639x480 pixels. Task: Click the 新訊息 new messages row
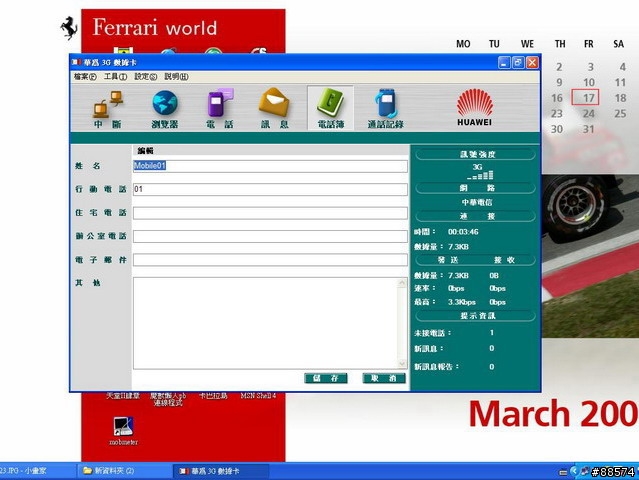pyautogui.click(x=455, y=348)
